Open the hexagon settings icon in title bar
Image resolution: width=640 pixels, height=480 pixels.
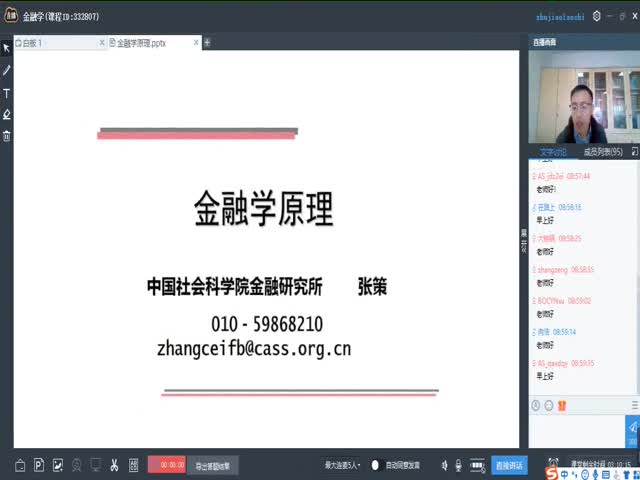tap(596, 16)
